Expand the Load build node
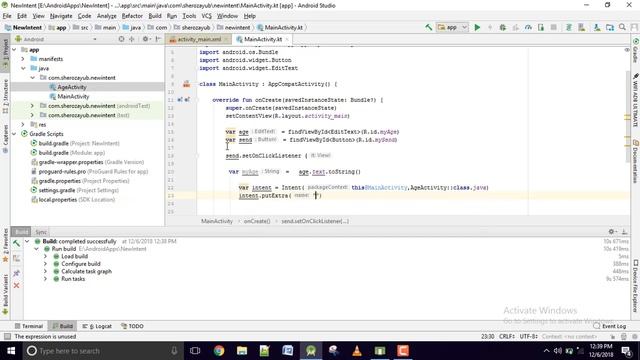The width and height of the screenshot is (640, 360). [45, 256]
